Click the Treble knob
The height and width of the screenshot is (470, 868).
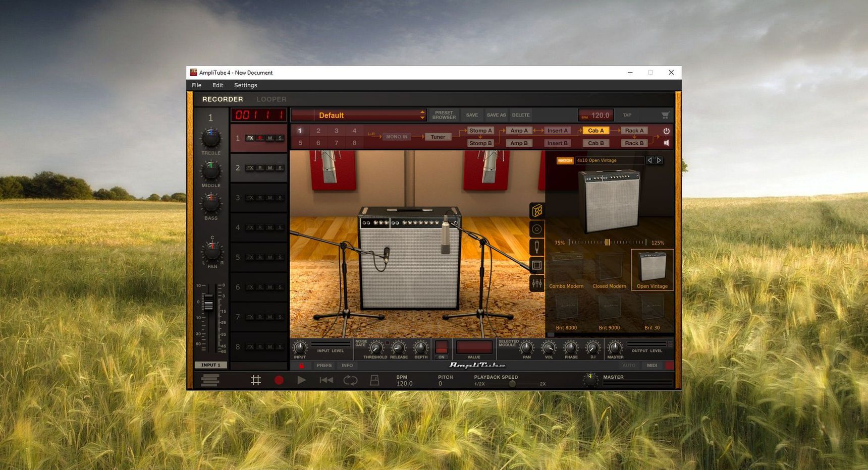(x=211, y=138)
